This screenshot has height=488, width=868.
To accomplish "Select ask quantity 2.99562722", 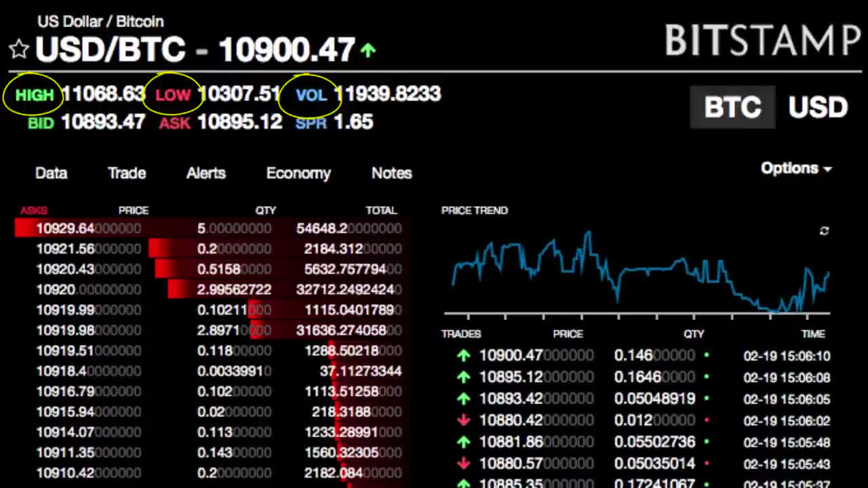I will (235, 289).
